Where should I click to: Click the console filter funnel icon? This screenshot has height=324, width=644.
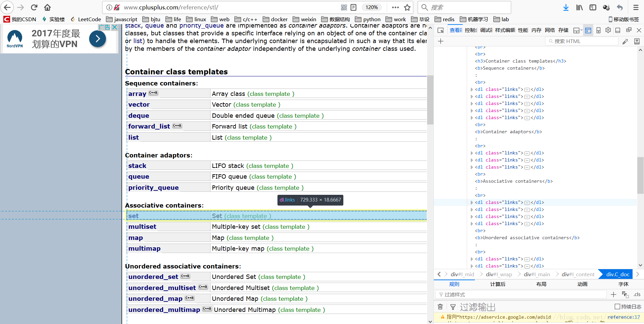[453, 307]
